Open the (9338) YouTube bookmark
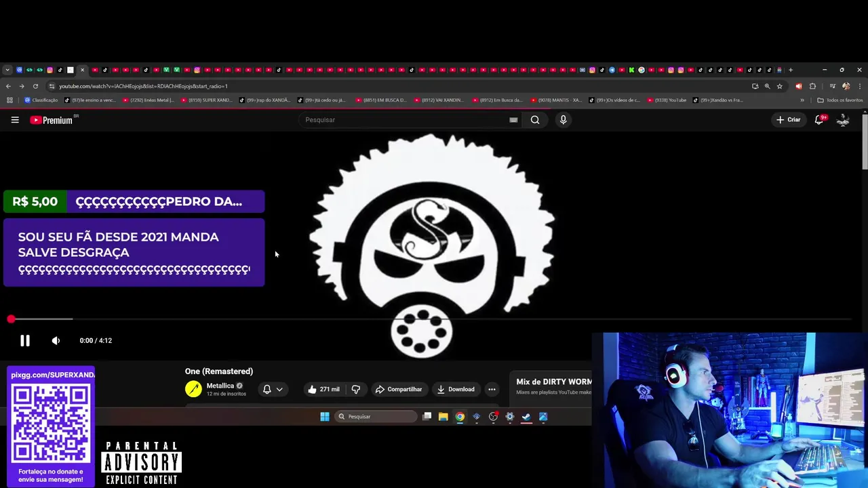The image size is (868, 488). [667, 100]
